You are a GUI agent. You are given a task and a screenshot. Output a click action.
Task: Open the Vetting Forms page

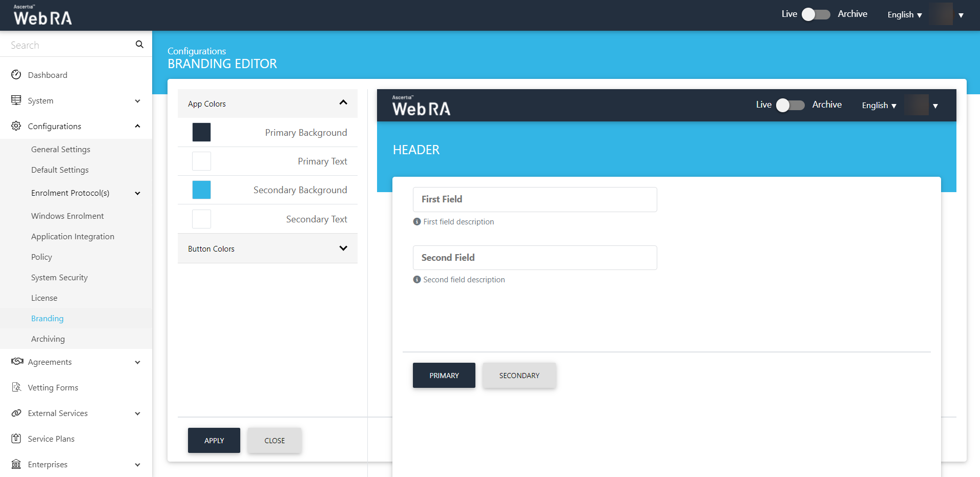(x=53, y=387)
